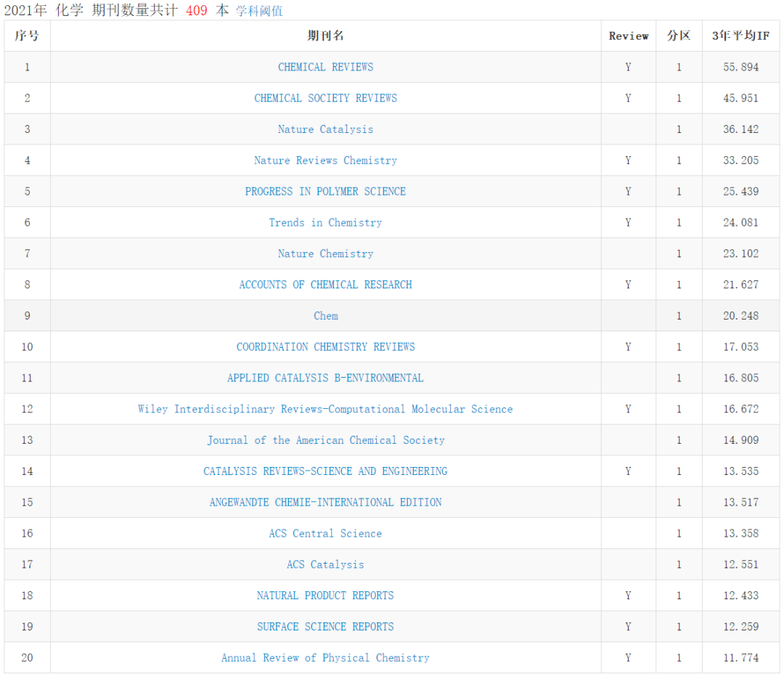Screen dimensions: 784x674
Task: Open Wiley Interdisciplinary Reviews-Computational Molecular Science link
Action: [x=325, y=409]
